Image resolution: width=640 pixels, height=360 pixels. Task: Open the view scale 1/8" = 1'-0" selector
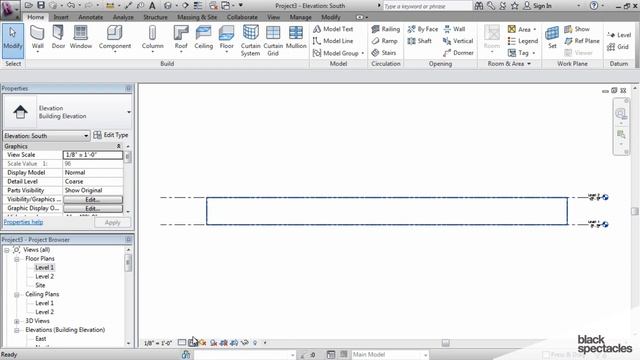[x=158, y=343]
